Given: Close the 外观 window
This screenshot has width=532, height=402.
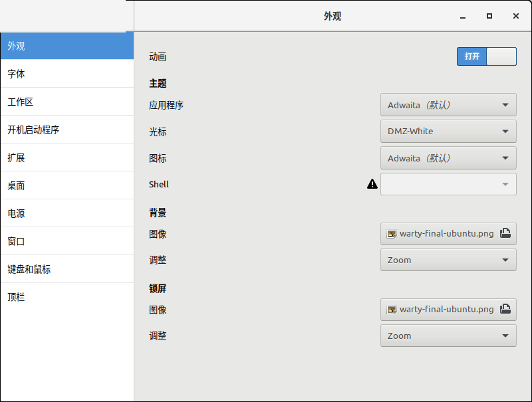Looking at the screenshot, I should pos(516,16).
